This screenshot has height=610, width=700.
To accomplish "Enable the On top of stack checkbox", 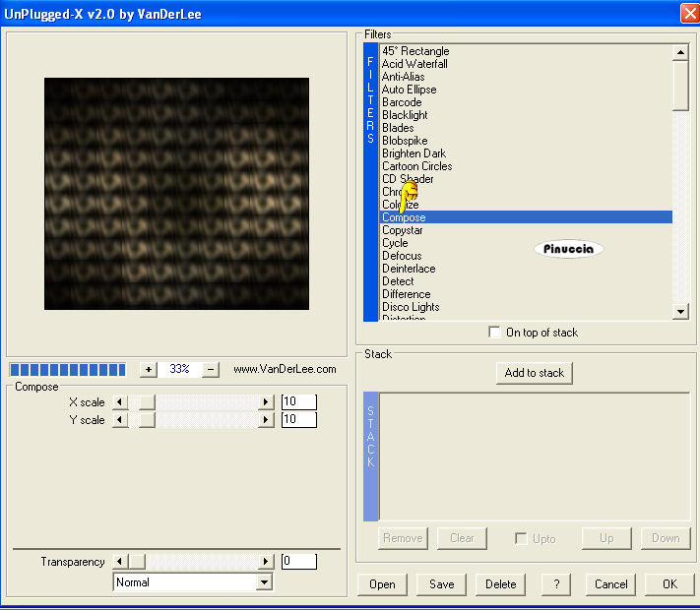I will point(494,333).
